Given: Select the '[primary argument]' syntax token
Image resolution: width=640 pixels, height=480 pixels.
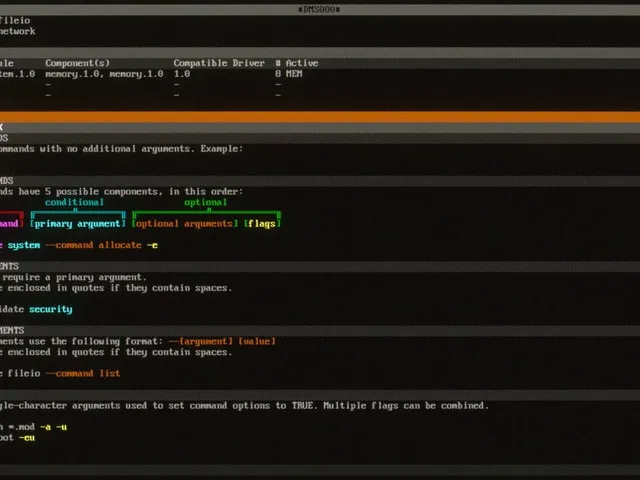Looking at the screenshot, I should tap(78, 224).
